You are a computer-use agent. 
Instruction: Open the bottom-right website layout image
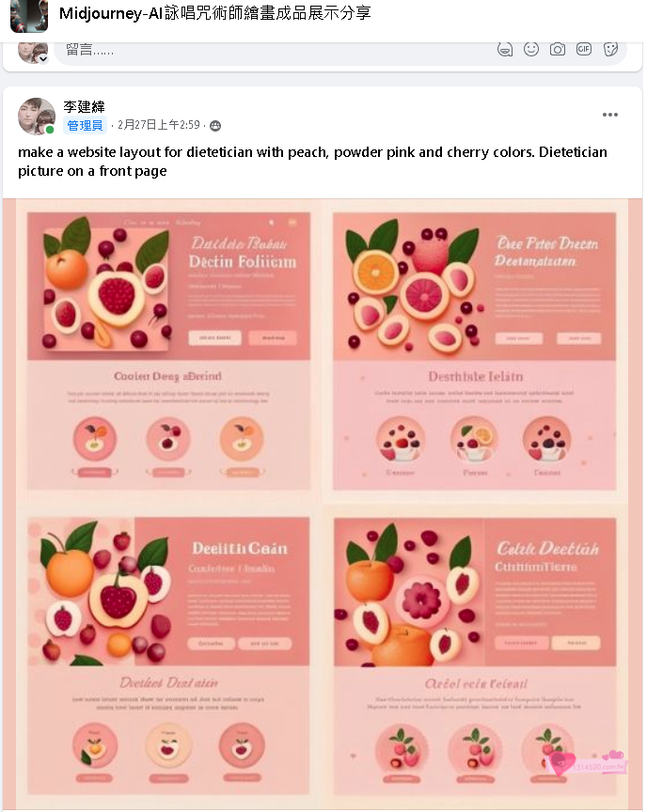pyautogui.click(x=475, y=653)
